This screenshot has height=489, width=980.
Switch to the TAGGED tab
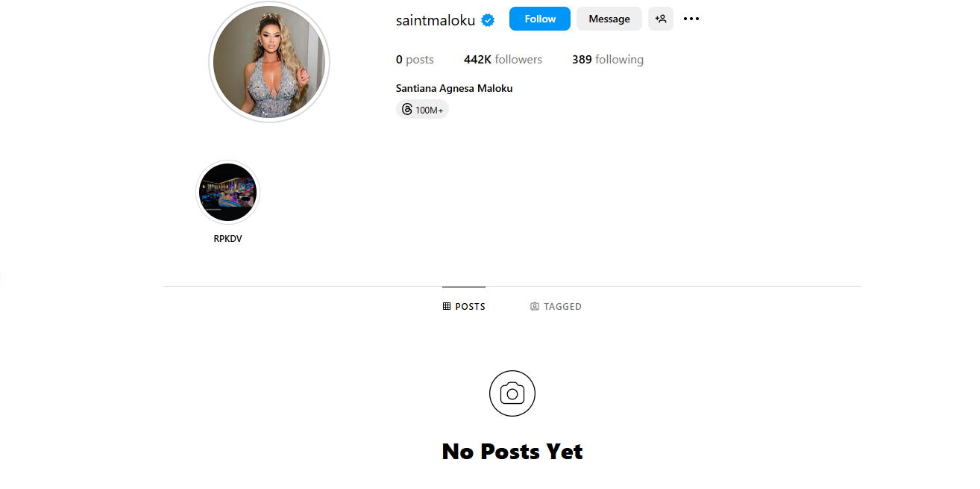[556, 306]
